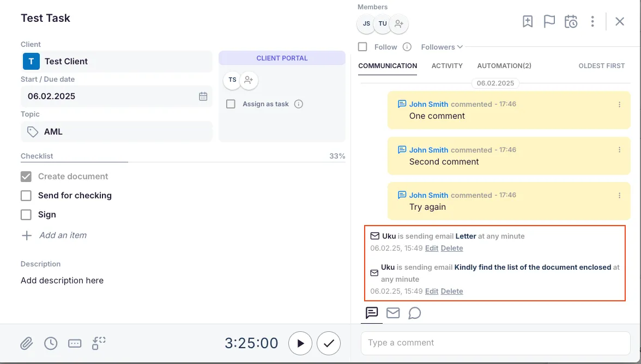Viewport: 641px width, 364px height.
Task: Enable the Follow checkbox
Action: pyautogui.click(x=362, y=47)
